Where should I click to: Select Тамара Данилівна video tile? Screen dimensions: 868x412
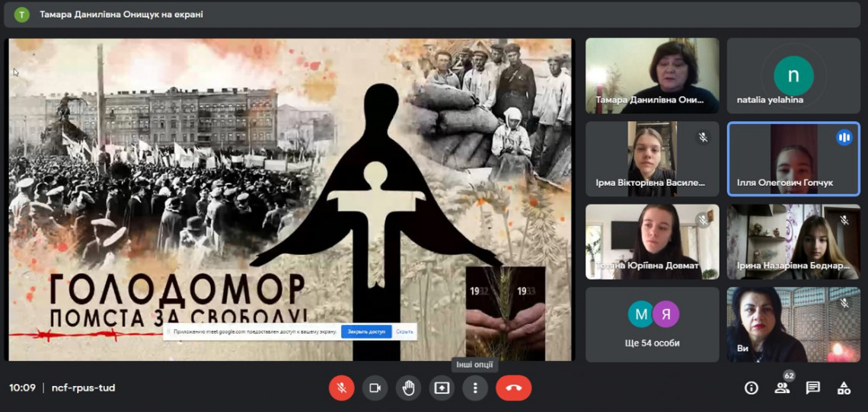652,76
